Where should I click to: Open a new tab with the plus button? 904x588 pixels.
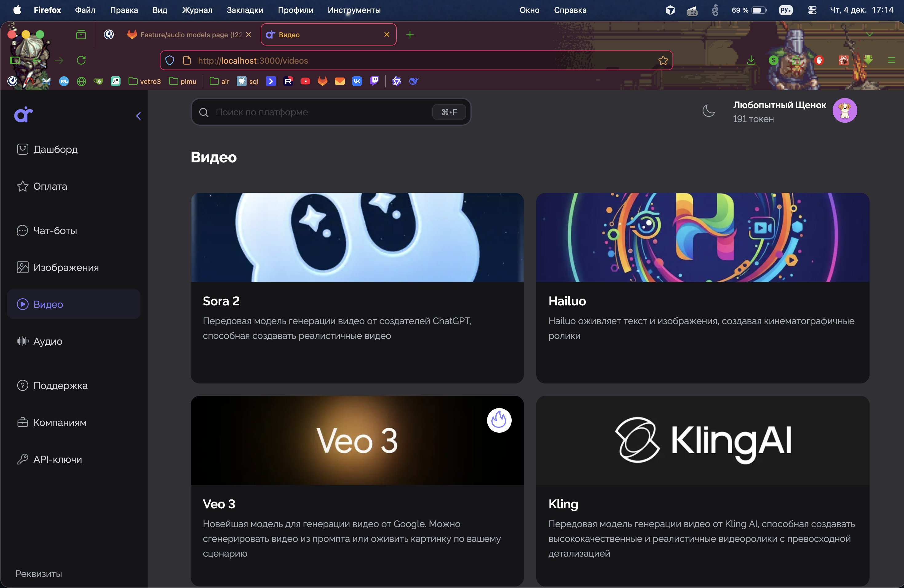[410, 35]
